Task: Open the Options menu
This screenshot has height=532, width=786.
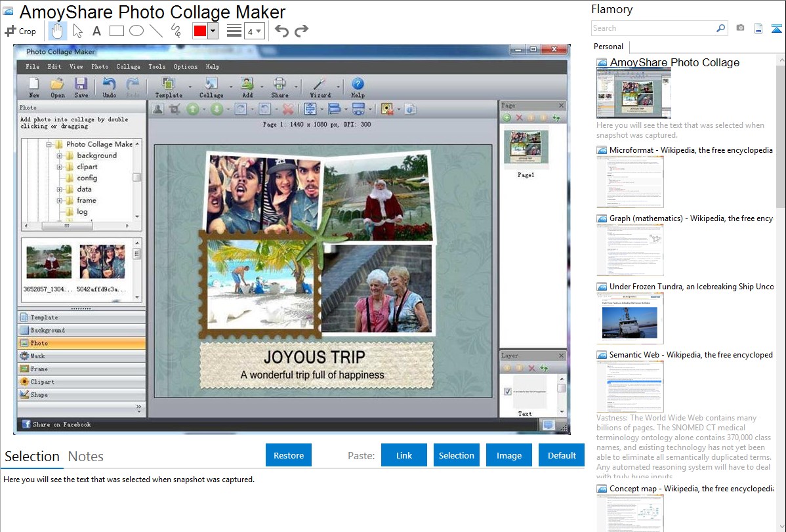Action: tap(186, 67)
